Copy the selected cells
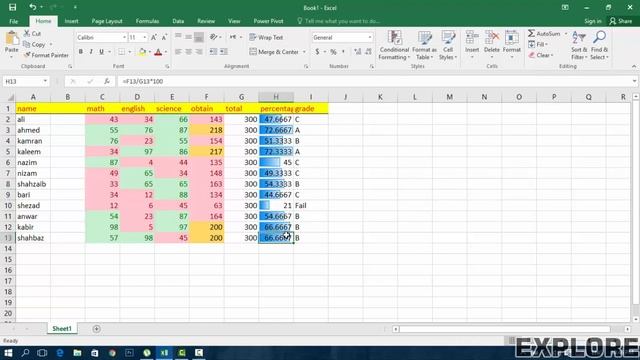 click(x=34, y=44)
